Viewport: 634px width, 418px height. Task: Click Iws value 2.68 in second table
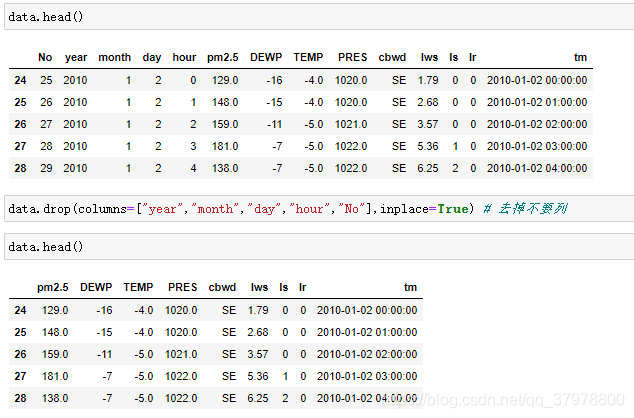click(258, 332)
